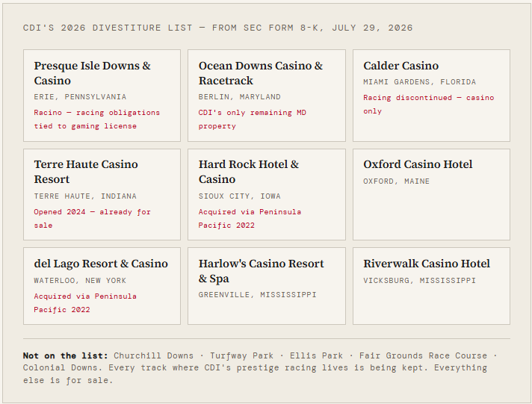Select the Ocean Downs Casino & Racetrack title

pyautogui.click(x=261, y=73)
